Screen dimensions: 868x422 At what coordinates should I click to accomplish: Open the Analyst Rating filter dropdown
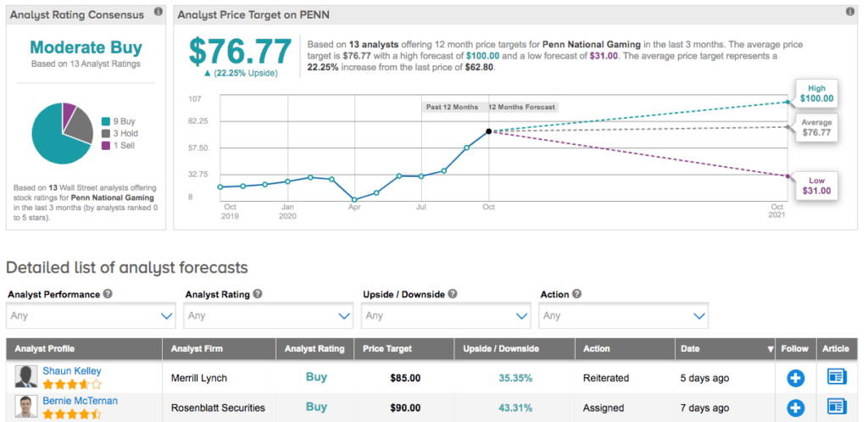tap(269, 316)
